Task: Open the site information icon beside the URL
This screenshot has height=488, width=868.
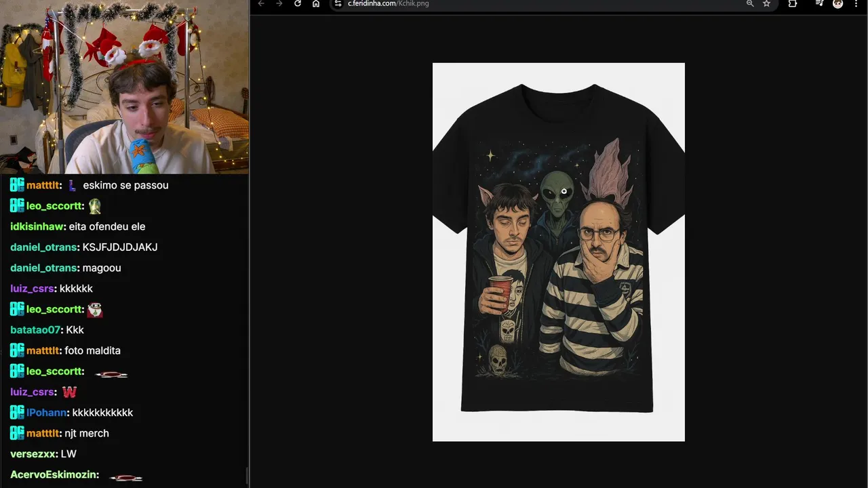Action: 338,3
